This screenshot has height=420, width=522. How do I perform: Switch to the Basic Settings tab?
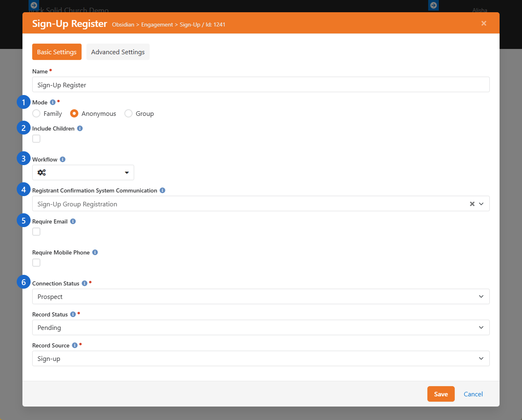[57, 52]
